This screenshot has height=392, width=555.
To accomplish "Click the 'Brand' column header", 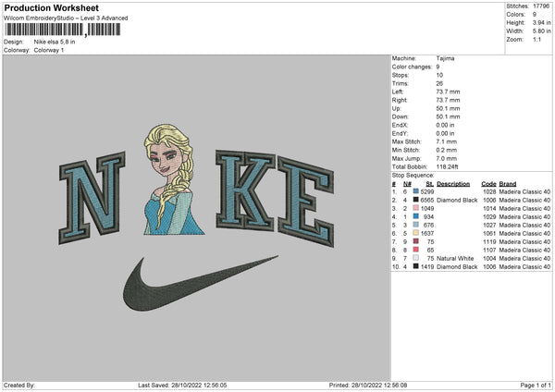I will click(x=508, y=184).
